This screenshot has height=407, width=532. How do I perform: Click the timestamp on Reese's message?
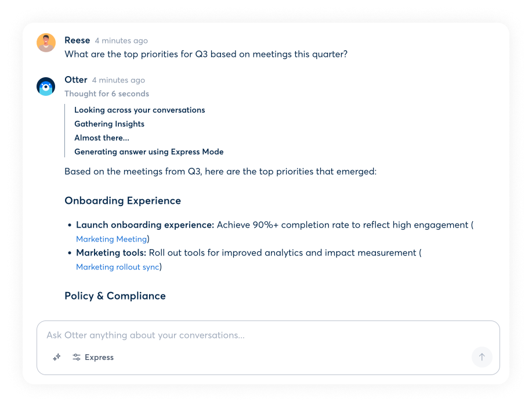(121, 41)
